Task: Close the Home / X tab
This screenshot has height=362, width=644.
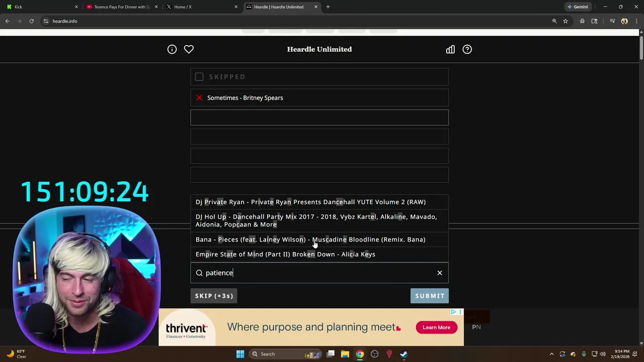Action: pos(236,7)
